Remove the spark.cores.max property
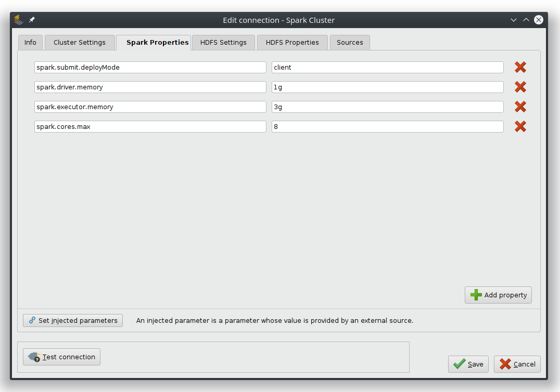Image resolution: width=560 pixels, height=392 pixels. pos(520,126)
